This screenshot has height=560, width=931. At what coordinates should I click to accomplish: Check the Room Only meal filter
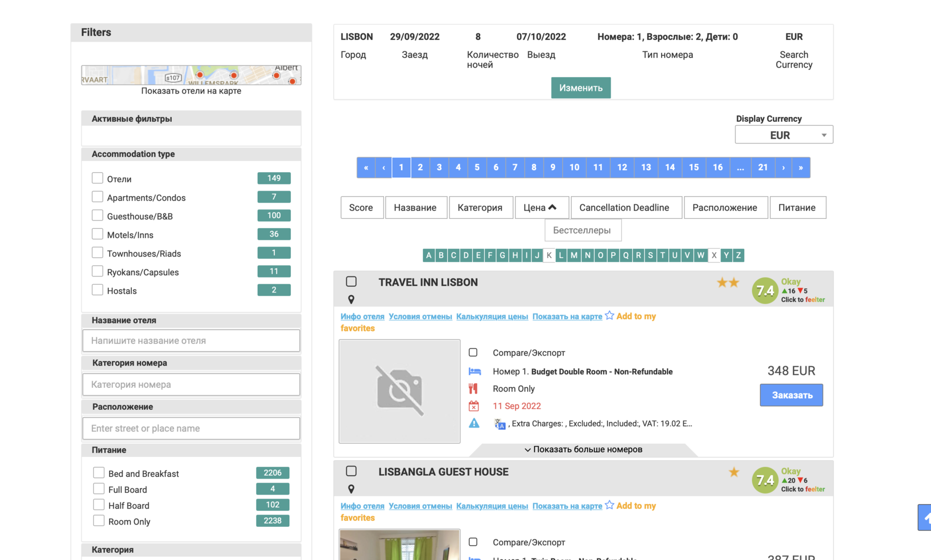pyautogui.click(x=99, y=521)
